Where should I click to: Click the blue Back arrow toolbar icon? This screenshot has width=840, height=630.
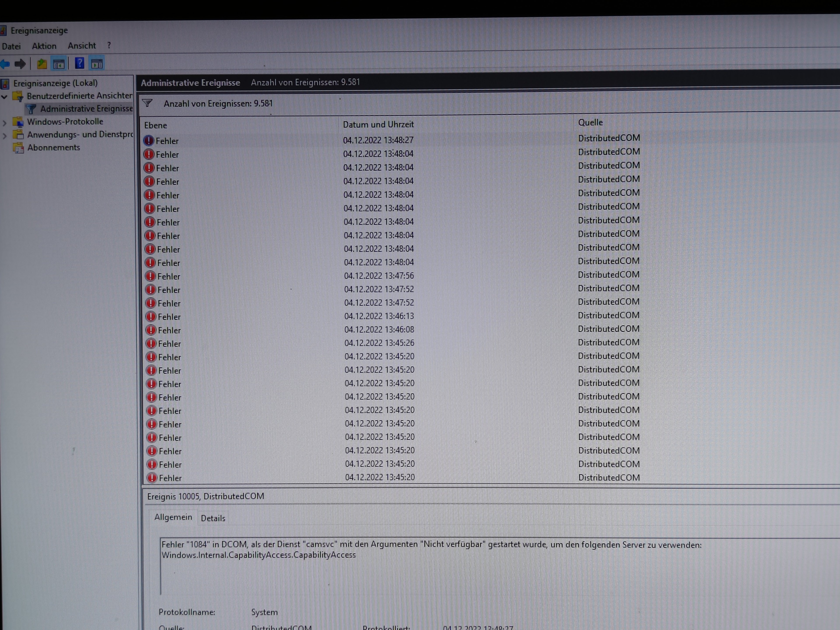(x=5, y=64)
